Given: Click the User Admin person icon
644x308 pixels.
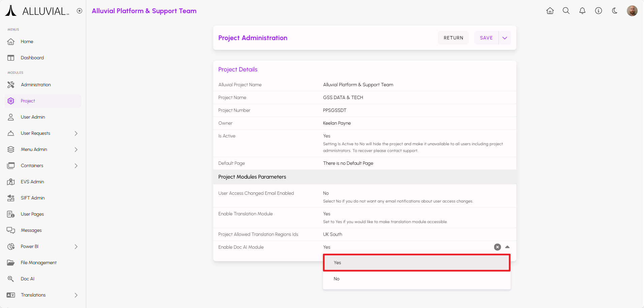Looking at the screenshot, I should coord(11,117).
